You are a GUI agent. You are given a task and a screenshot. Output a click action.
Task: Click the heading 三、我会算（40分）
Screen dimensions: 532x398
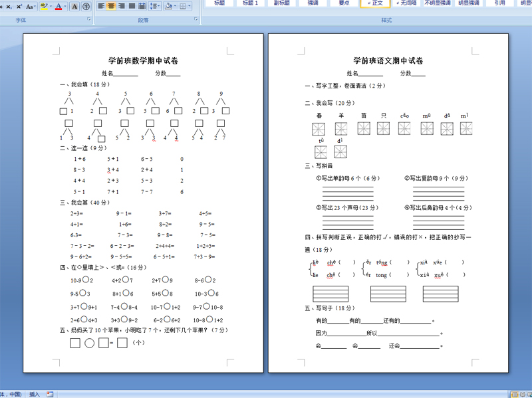[85, 203]
